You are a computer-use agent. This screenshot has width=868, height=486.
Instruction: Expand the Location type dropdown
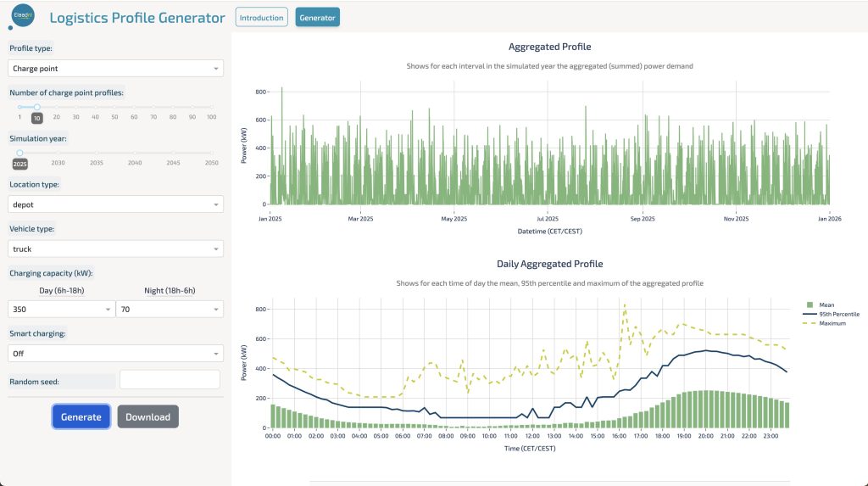(116, 204)
